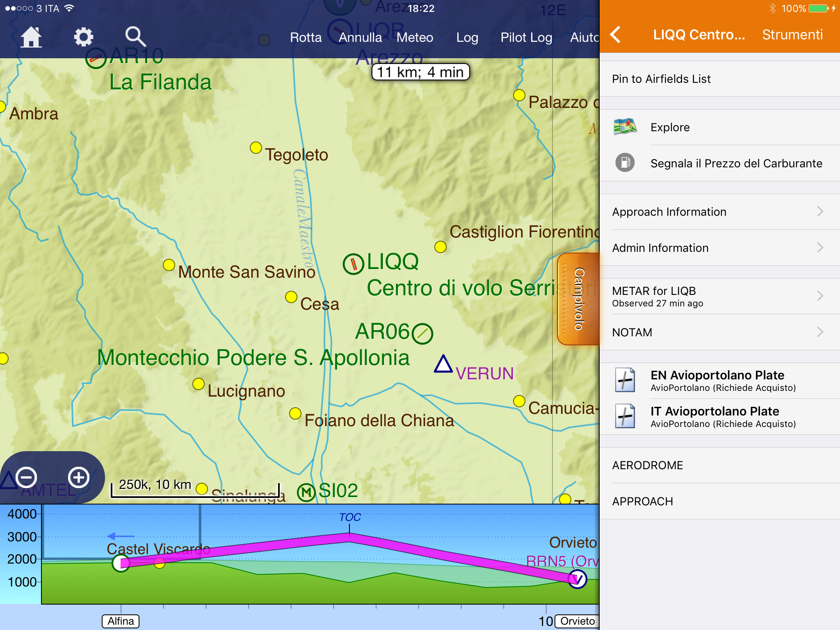Tap the Home icon
Viewport: 840px width, 630px height.
[x=31, y=37]
